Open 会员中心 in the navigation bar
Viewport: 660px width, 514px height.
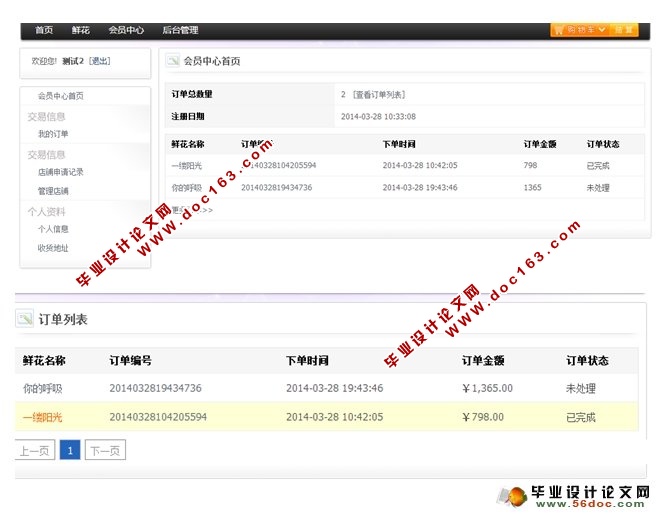click(126, 30)
